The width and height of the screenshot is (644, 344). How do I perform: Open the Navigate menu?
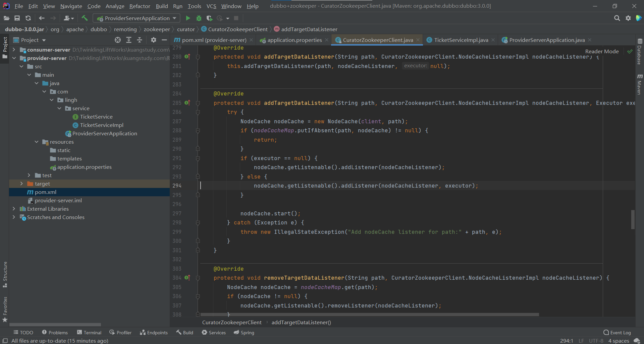(71, 6)
